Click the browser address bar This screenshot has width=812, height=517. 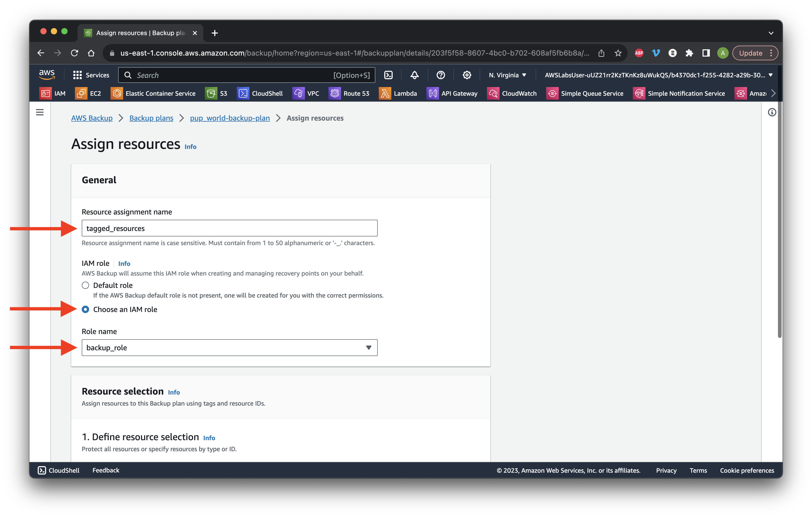[x=354, y=53]
